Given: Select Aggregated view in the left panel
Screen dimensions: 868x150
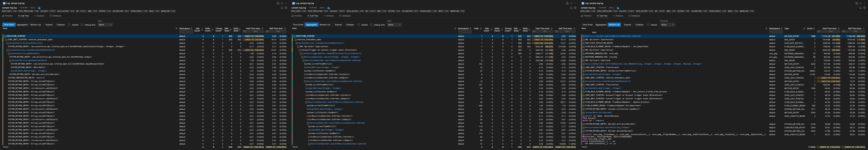Looking at the screenshot, I should 22,25.
